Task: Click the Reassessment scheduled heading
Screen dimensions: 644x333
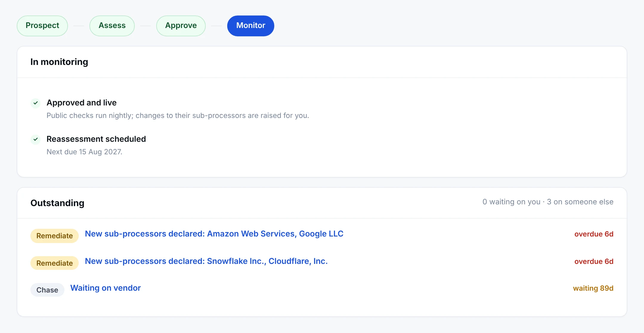Action: [96, 139]
